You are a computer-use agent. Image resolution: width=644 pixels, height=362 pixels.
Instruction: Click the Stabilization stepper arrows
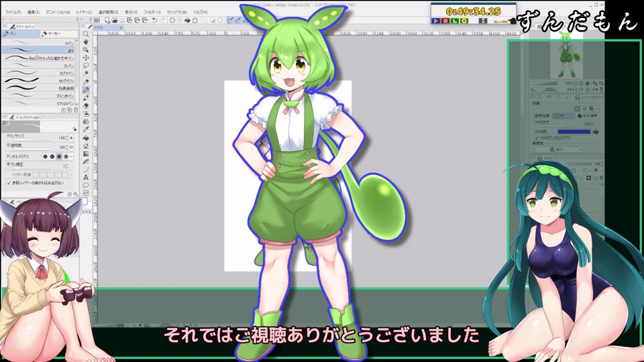(x=67, y=166)
